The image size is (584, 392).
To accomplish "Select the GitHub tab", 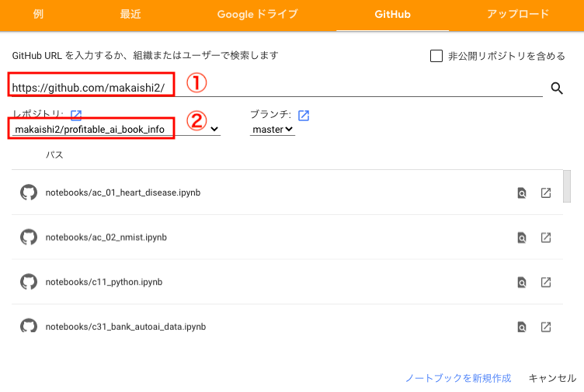I will [x=392, y=14].
